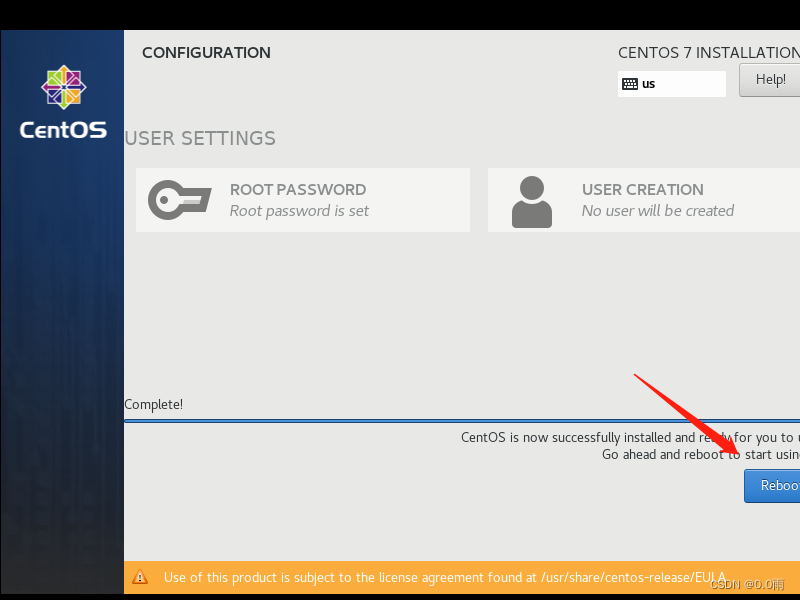Click the 'Root password is set' text
Screen dimensions: 800x600
tap(299, 211)
